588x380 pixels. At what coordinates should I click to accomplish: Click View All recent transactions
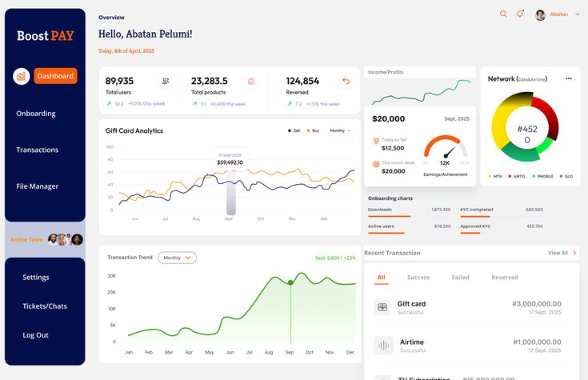pos(562,253)
